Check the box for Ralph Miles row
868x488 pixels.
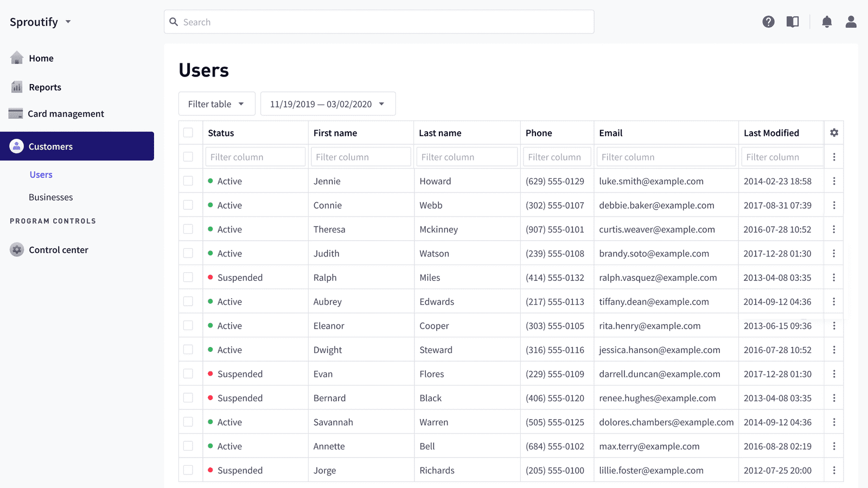[188, 277]
